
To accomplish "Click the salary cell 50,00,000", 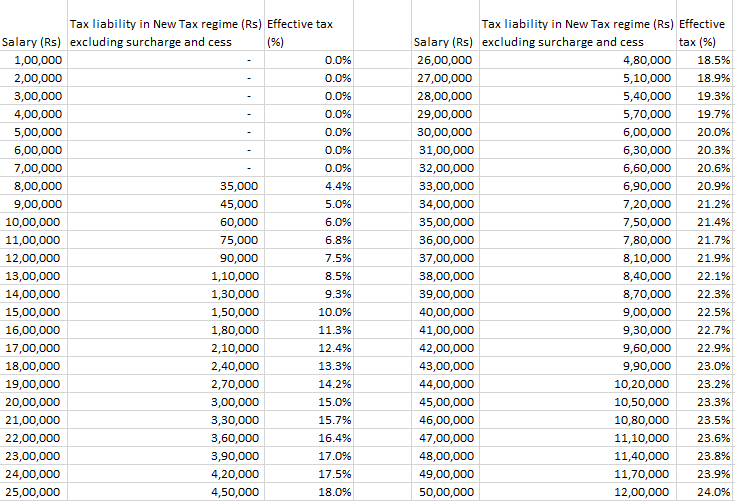I will coord(447,492).
